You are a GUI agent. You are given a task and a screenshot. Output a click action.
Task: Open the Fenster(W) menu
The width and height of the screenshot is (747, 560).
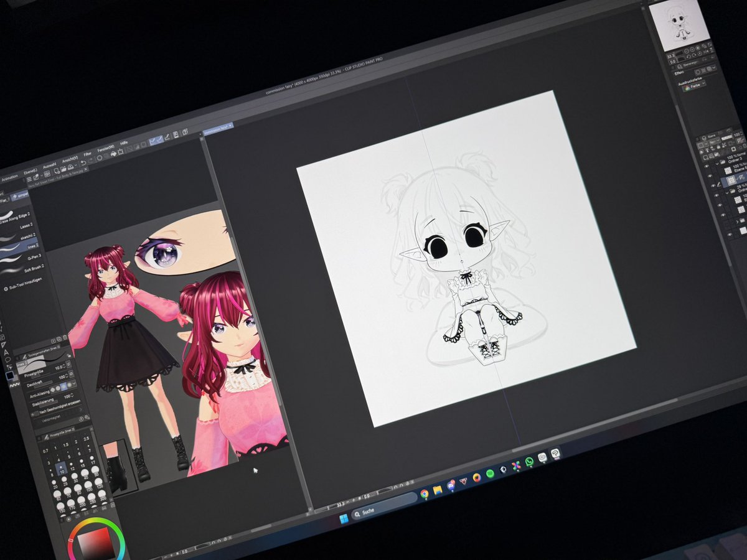[x=106, y=149]
